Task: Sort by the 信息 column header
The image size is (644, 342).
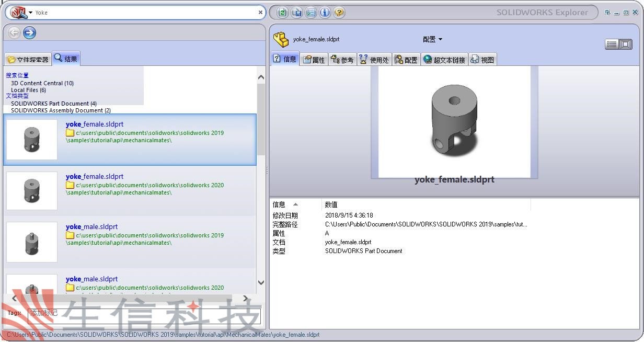Action: coord(296,204)
